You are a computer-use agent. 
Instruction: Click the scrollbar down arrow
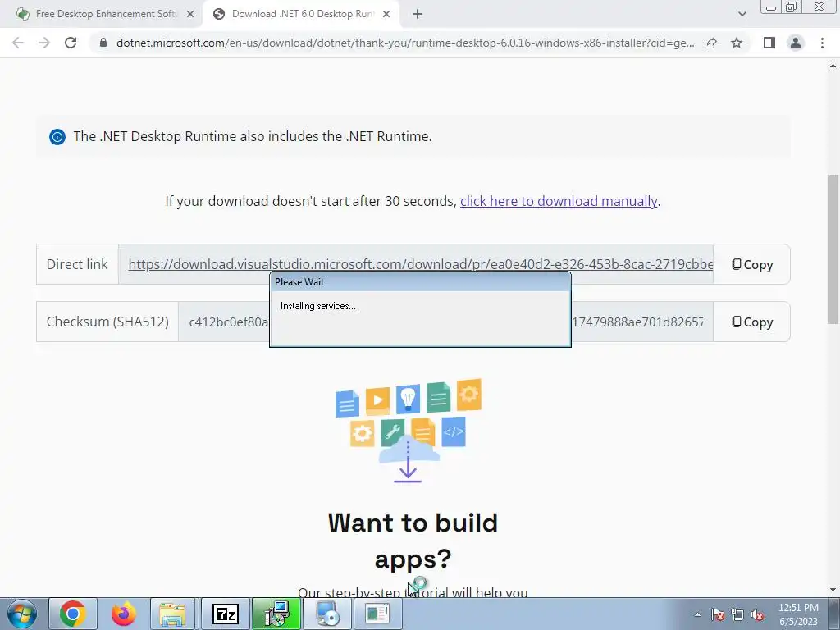(x=833, y=590)
